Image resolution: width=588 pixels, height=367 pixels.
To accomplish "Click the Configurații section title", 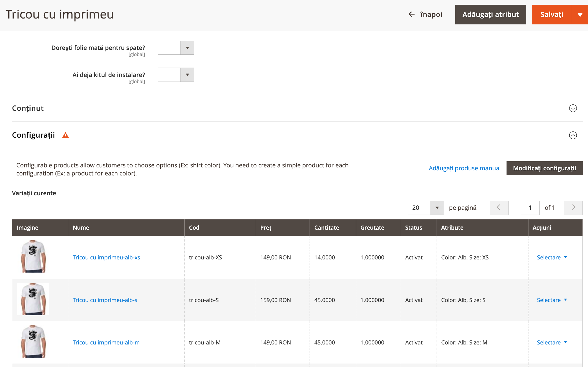I will tap(34, 135).
